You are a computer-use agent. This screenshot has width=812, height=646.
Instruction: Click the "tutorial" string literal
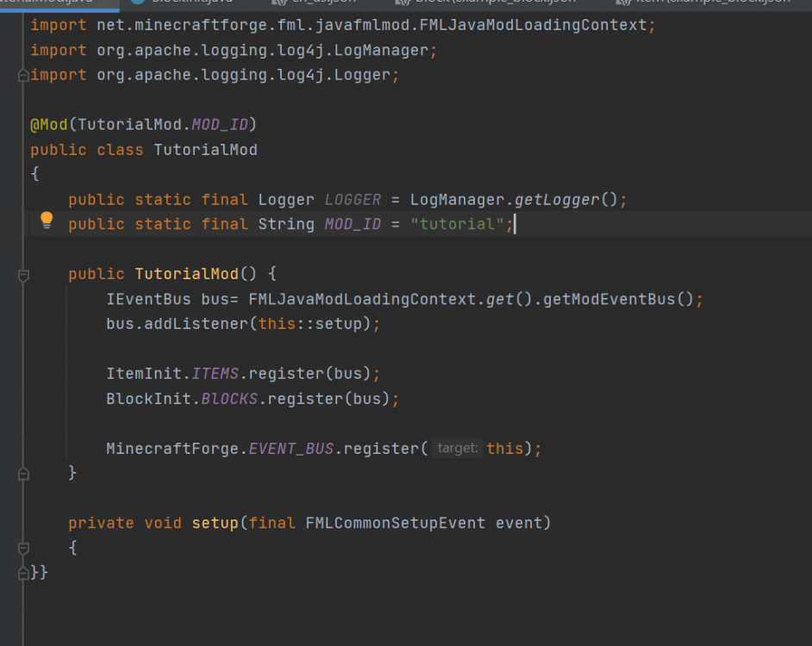(x=457, y=224)
